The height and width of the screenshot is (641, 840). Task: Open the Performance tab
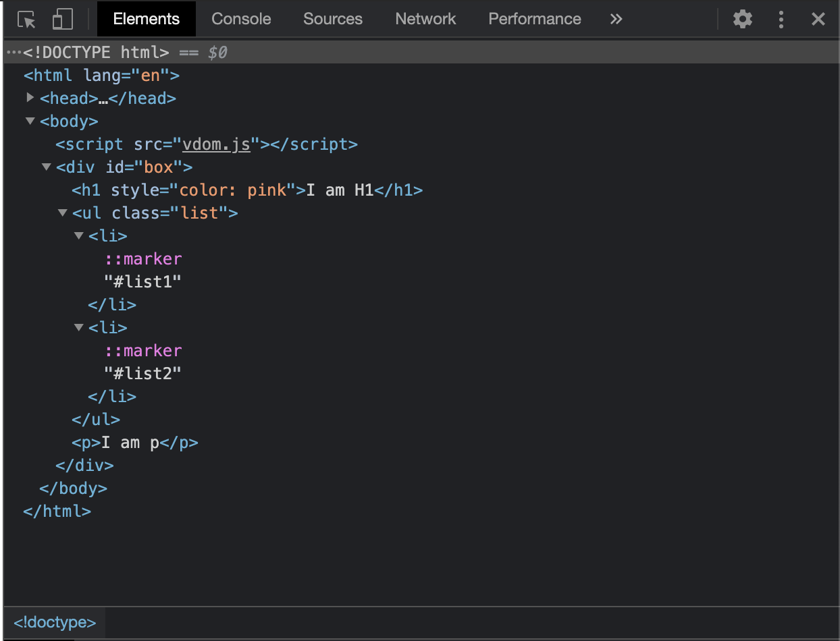coord(535,19)
